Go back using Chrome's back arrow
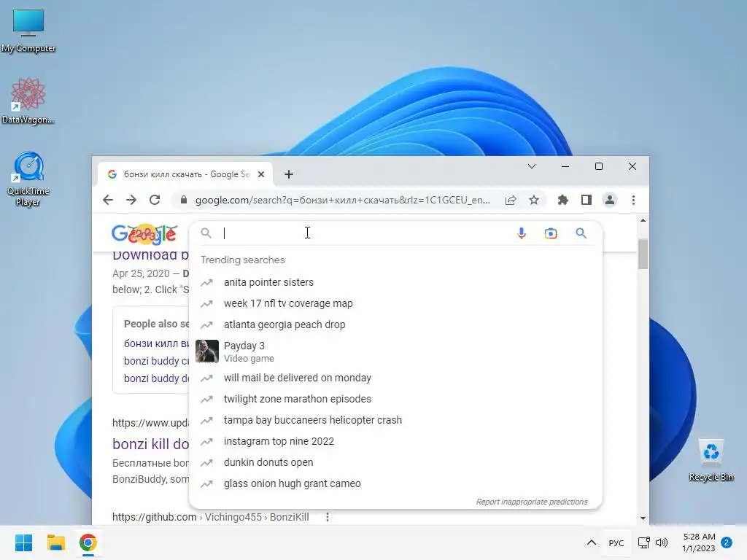The image size is (747, 560). click(108, 200)
